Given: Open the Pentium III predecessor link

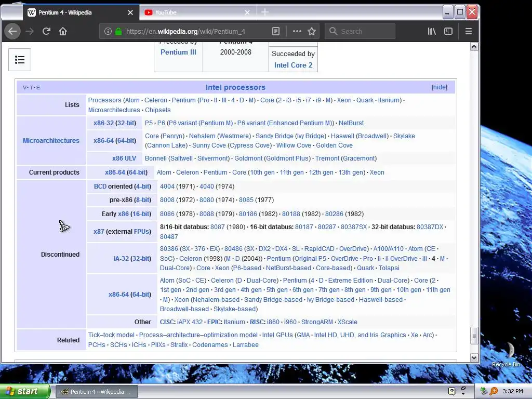Looking at the screenshot, I should point(179,52).
